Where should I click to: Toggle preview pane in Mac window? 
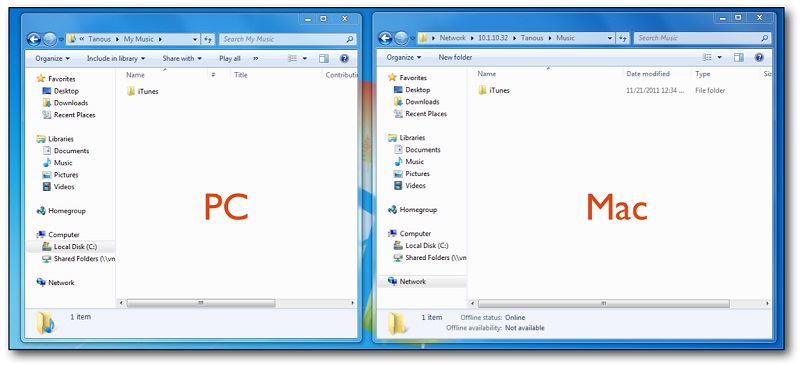739,58
